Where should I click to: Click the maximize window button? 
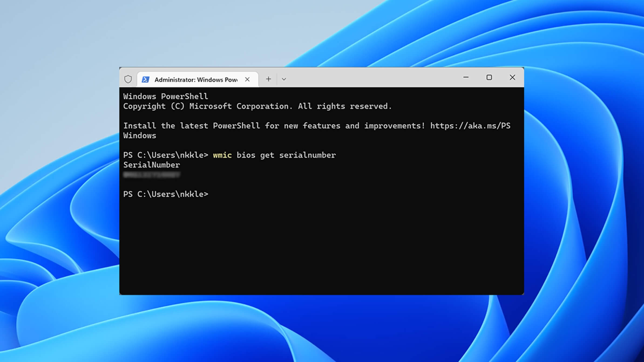[489, 77]
